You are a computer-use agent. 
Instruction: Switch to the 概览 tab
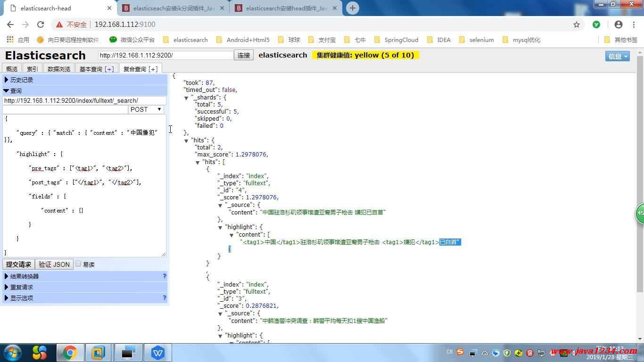pos(12,69)
